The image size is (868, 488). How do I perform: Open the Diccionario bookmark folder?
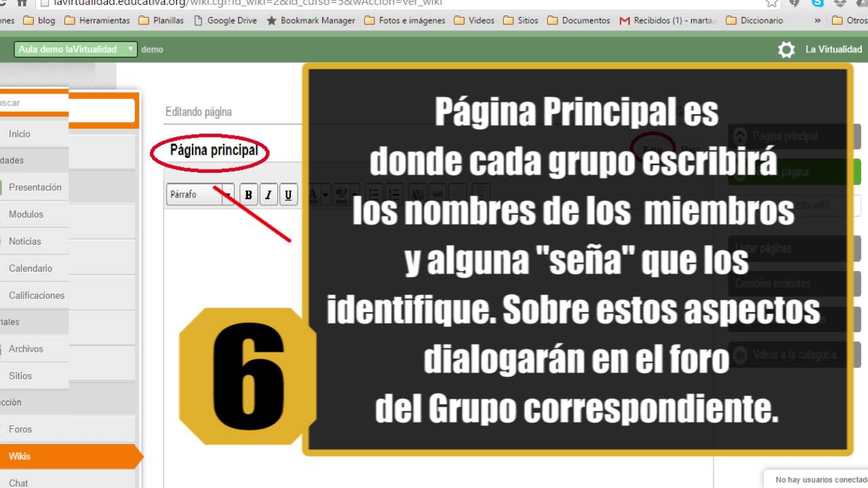(754, 20)
